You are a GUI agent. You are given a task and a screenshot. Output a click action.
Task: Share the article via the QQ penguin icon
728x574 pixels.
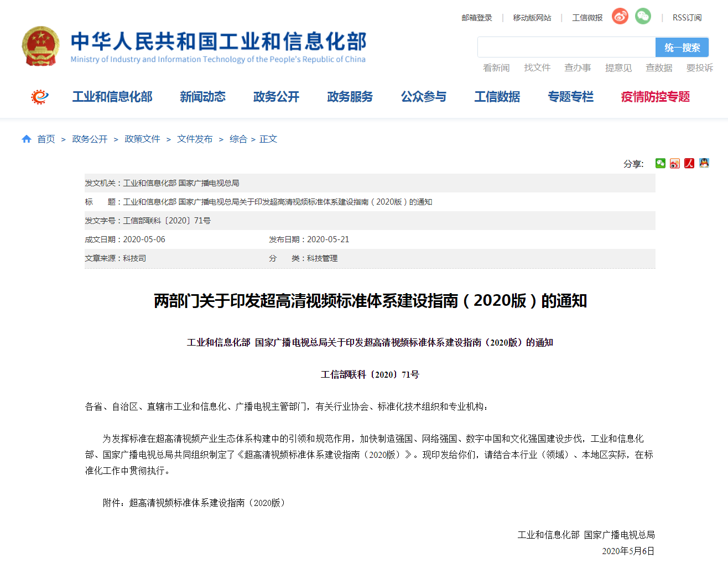[704, 163]
